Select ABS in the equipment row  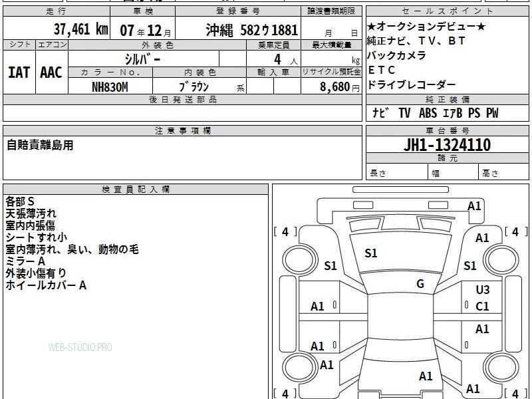[x=428, y=113]
